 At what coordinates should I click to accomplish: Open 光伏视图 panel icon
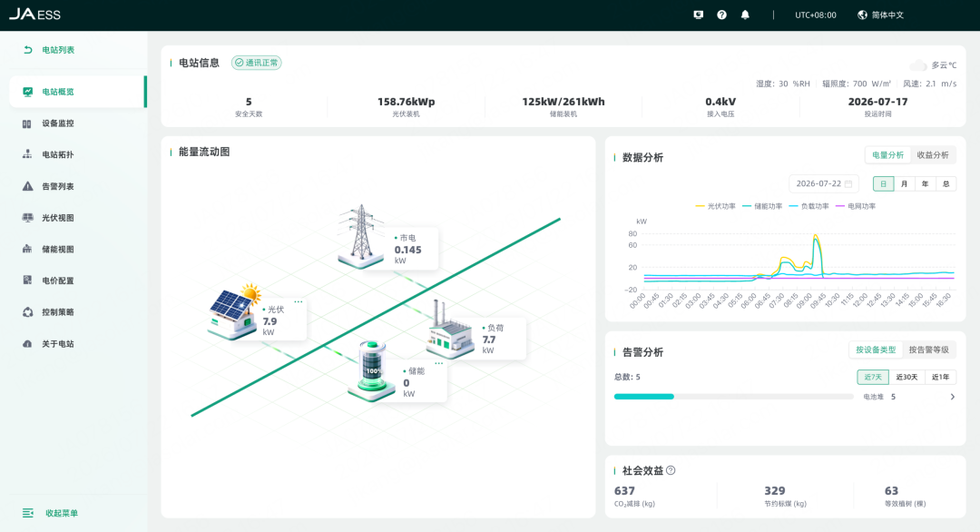[27, 218]
